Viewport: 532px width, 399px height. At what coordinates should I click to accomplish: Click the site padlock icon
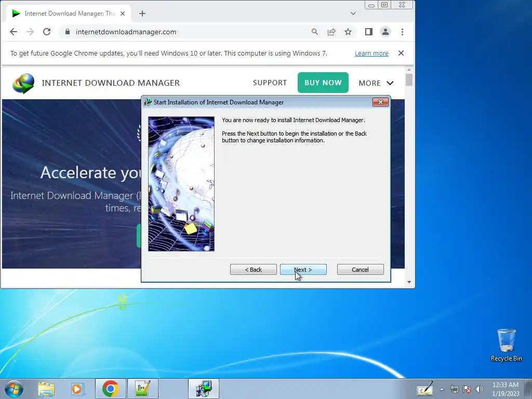pos(68,32)
